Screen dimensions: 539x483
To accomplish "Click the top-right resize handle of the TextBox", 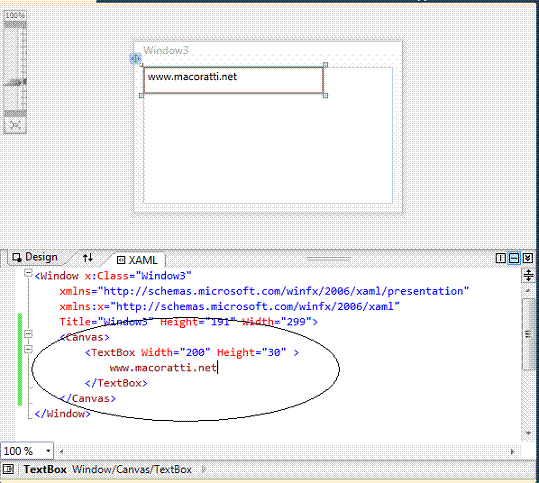I will [x=325, y=65].
